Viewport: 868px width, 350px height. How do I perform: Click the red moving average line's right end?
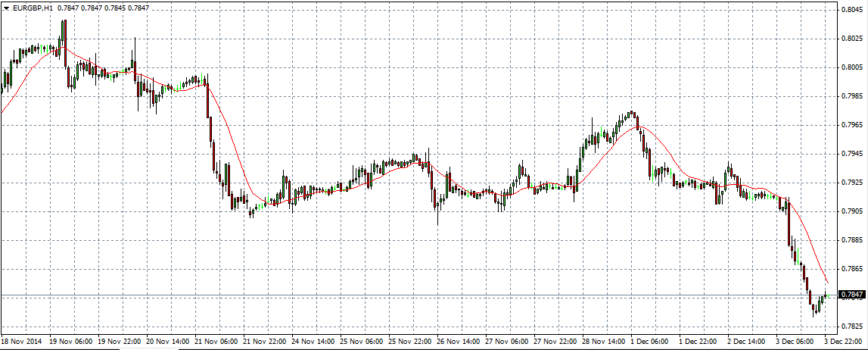[x=827, y=281]
